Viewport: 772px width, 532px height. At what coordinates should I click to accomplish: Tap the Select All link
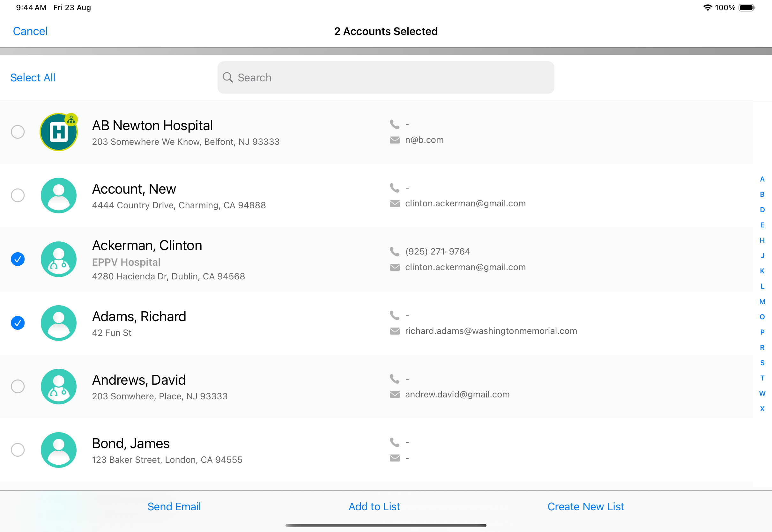33,78
